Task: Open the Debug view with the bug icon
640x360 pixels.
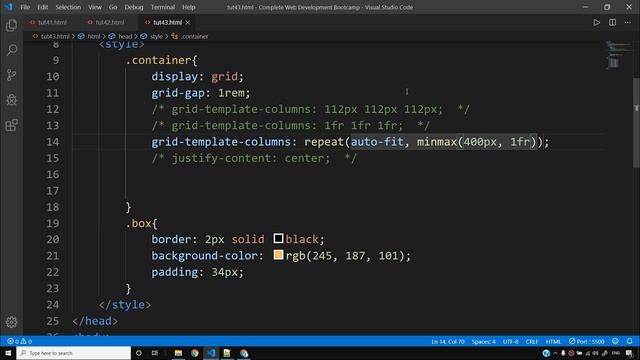Action: pyautogui.click(x=11, y=100)
